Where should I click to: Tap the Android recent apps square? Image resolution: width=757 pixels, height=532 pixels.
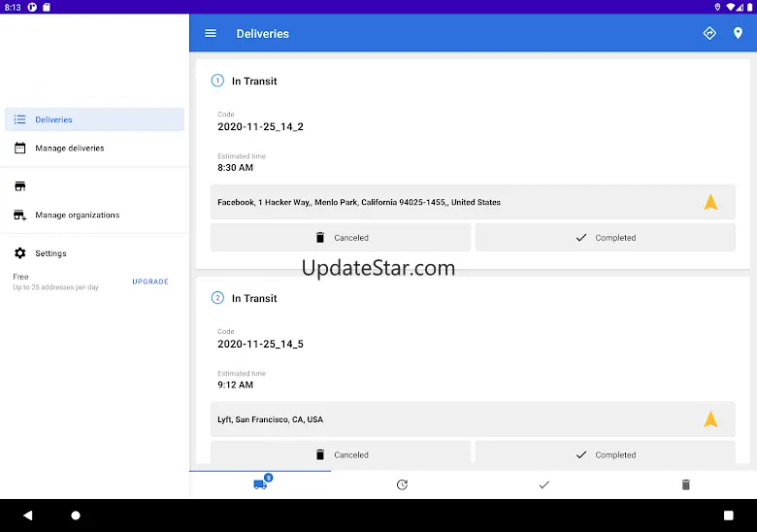729,515
